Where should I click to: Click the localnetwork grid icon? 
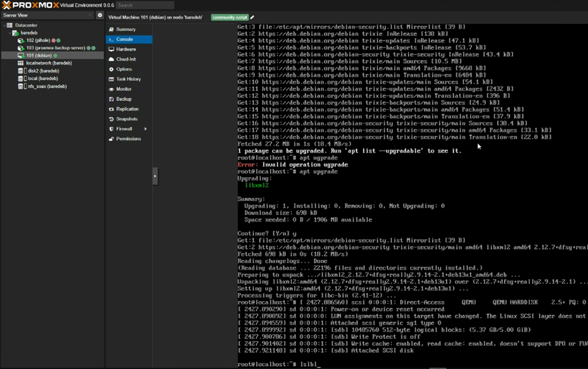[21, 63]
